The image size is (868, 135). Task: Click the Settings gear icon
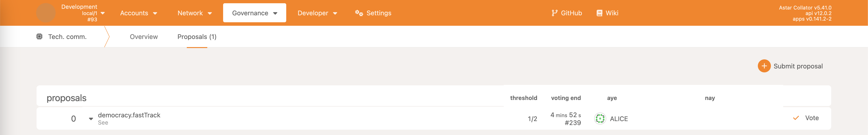[359, 13]
